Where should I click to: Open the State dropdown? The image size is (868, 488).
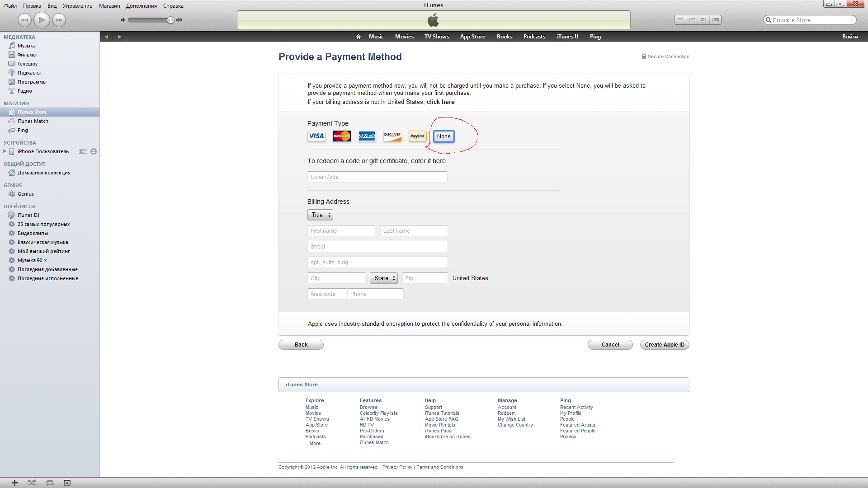click(x=384, y=278)
